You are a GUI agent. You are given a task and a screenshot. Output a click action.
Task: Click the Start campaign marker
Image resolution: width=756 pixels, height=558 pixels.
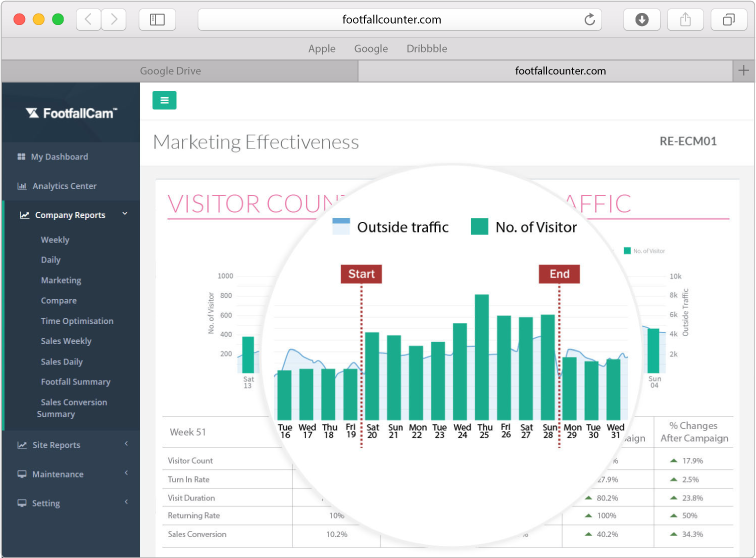pos(361,274)
